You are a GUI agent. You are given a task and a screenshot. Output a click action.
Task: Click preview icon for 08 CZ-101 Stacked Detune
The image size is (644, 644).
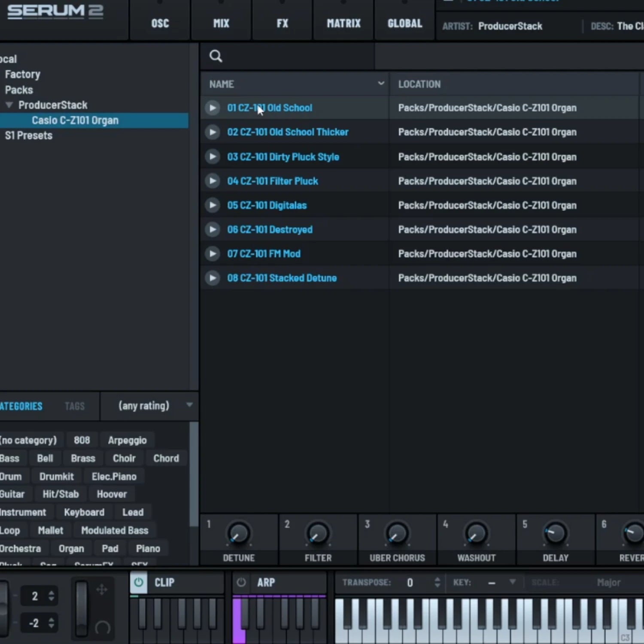212,278
